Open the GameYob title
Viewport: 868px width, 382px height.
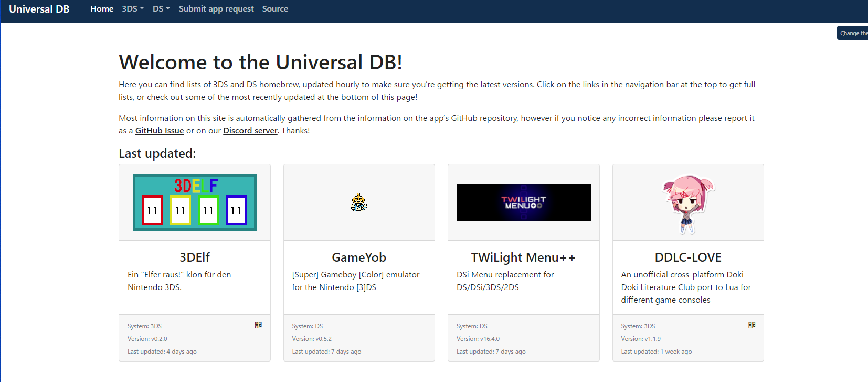click(359, 257)
